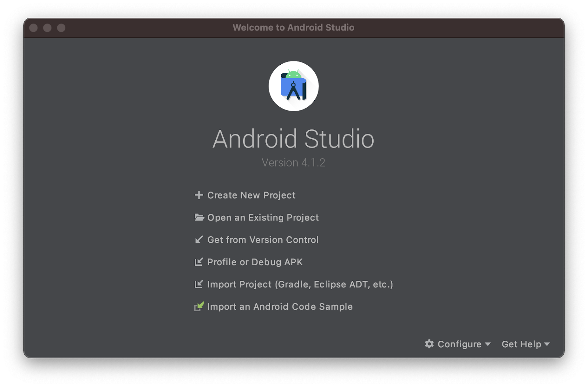Click the arrow icon beside Get from Version Control

click(199, 240)
